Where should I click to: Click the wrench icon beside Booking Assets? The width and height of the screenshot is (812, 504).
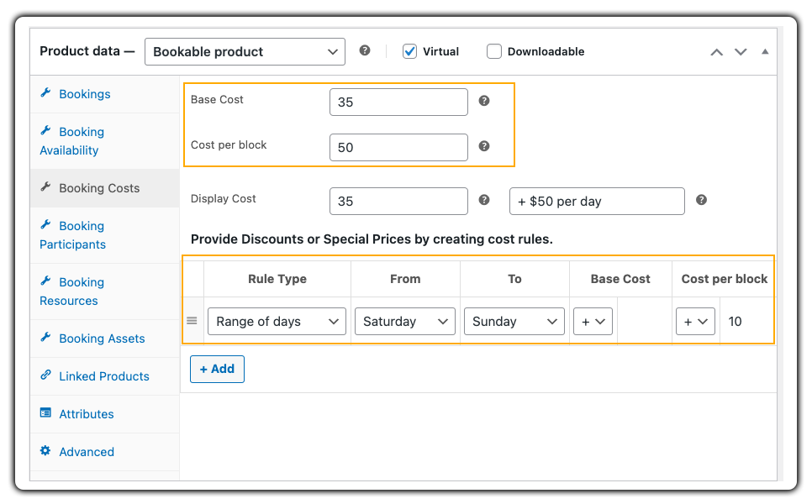click(x=45, y=338)
